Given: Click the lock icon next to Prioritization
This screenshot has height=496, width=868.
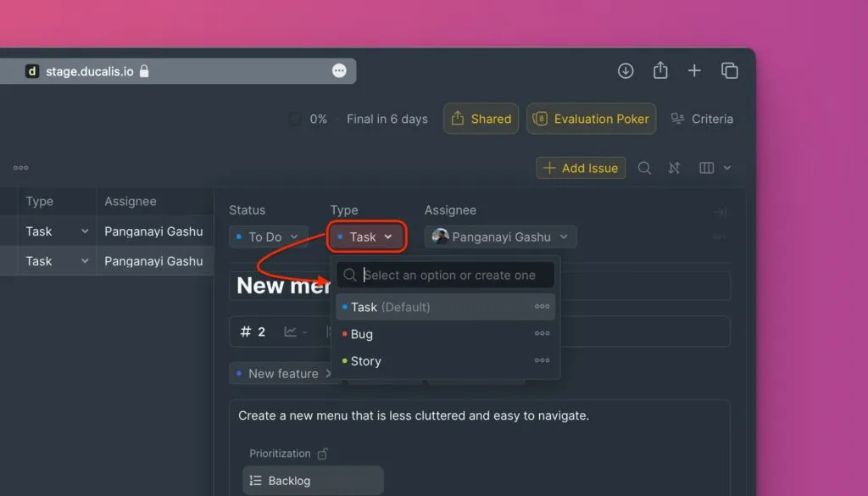Looking at the screenshot, I should (x=323, y=454).
